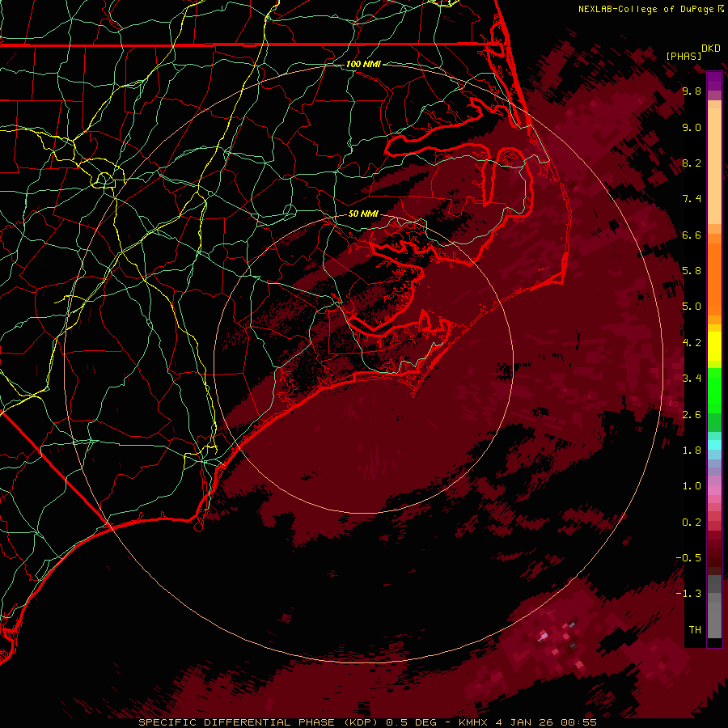Select the 8.2 value on color scale
Viewport: 728px width, 728px height.
pyautogui.click(x=692, y=163)
